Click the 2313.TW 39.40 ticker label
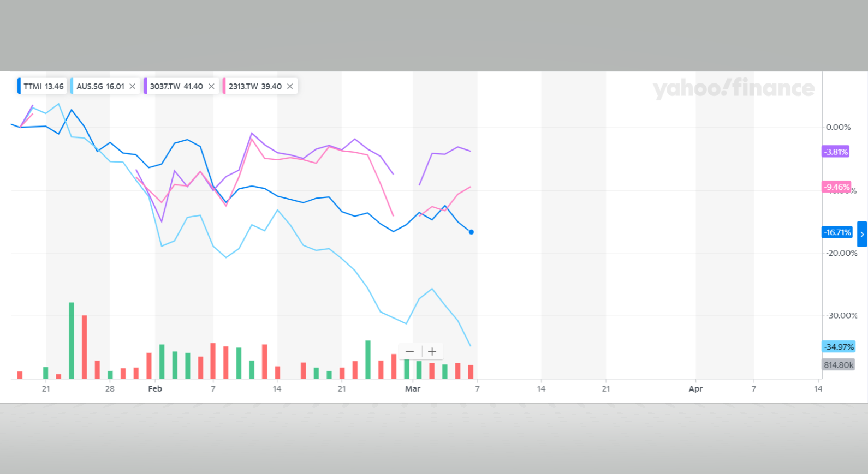868x474 pixels. coord(255,86)
